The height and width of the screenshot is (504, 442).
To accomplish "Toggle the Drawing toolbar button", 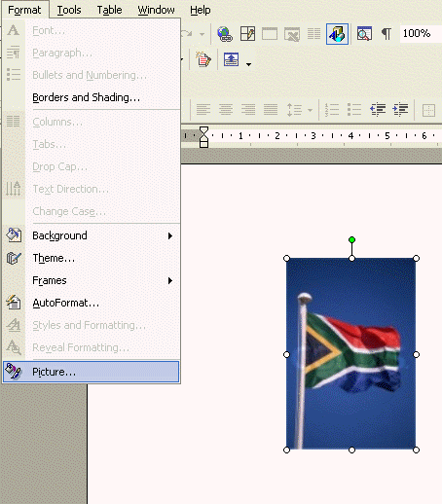I will 338,34.
